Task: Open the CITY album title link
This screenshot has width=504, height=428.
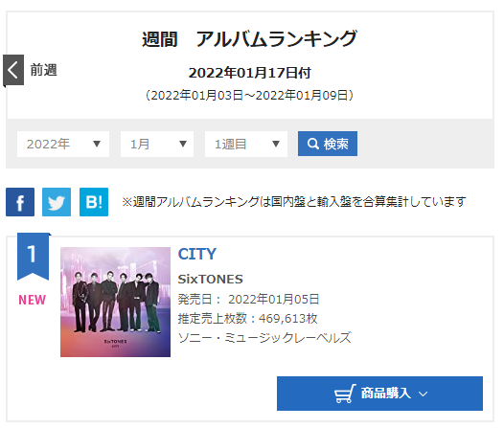Action: point(197,254)
